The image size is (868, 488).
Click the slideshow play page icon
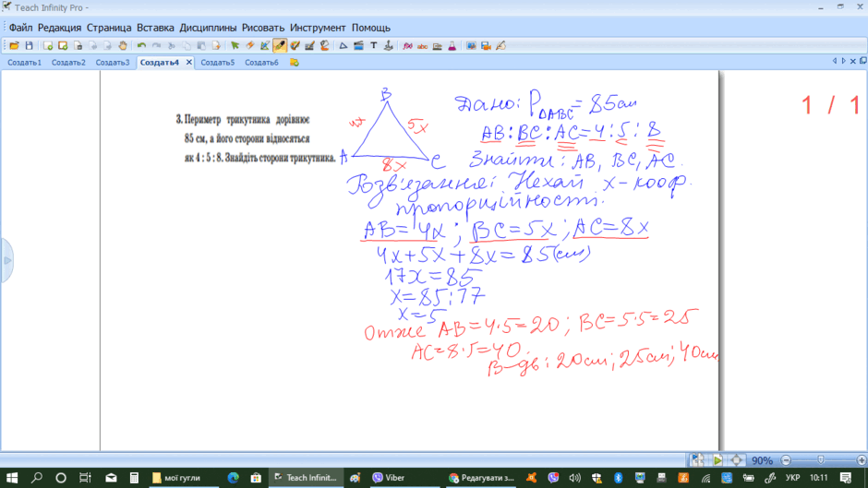(717, 459)
